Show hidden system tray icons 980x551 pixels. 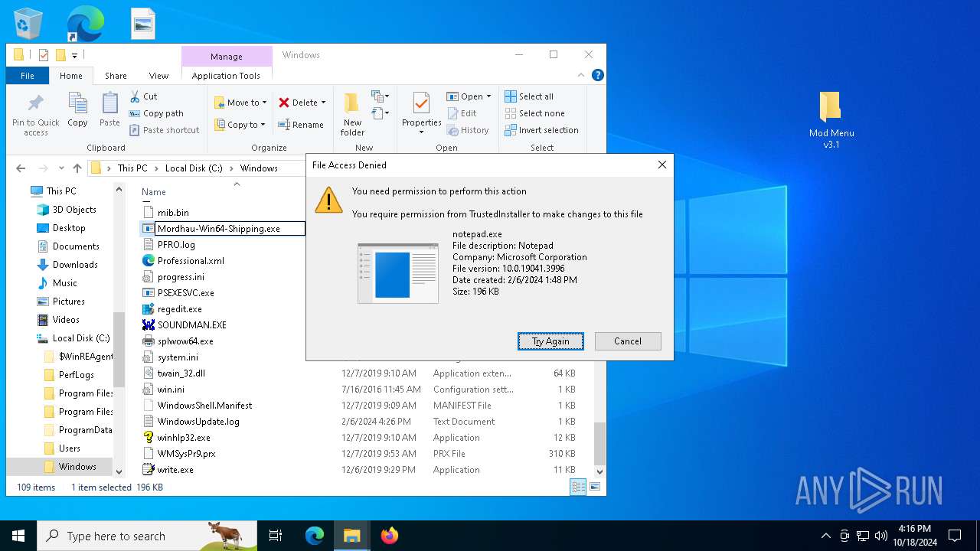[x=825, y=536]
